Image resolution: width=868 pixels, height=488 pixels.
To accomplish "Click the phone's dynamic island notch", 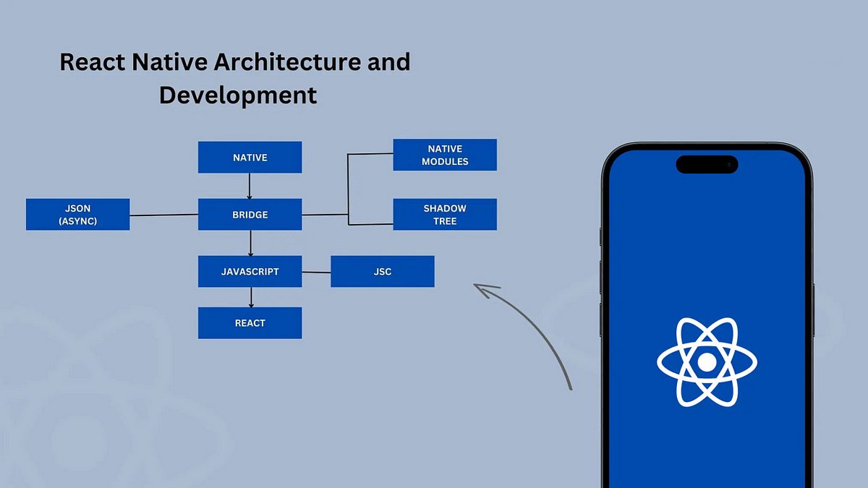I will 707,165.
